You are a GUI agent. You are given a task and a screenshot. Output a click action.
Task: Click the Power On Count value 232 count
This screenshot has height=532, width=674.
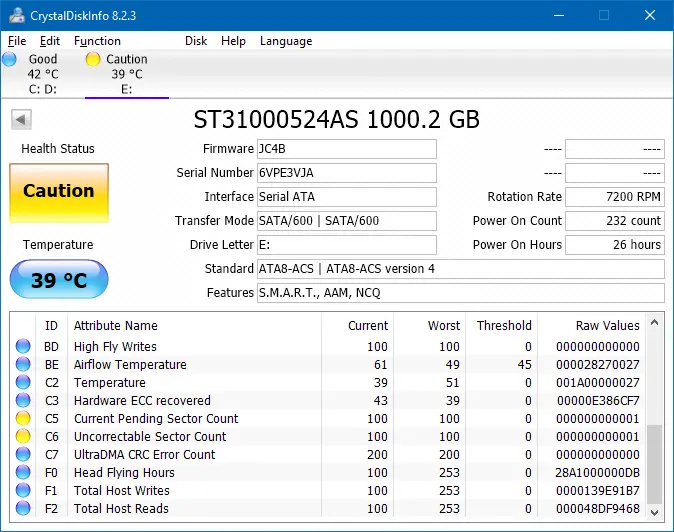pos(615,221)
